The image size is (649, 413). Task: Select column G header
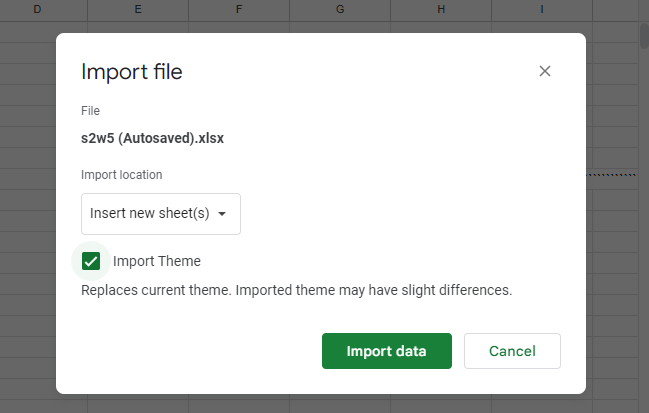[x=340, y=9]
